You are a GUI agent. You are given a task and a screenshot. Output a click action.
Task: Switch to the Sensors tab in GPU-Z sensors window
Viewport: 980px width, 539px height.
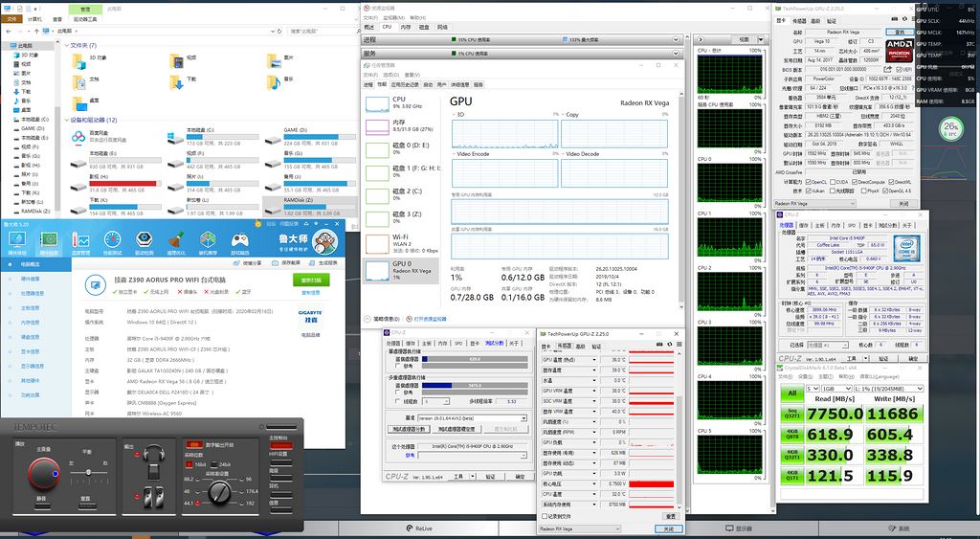[565, 346]
